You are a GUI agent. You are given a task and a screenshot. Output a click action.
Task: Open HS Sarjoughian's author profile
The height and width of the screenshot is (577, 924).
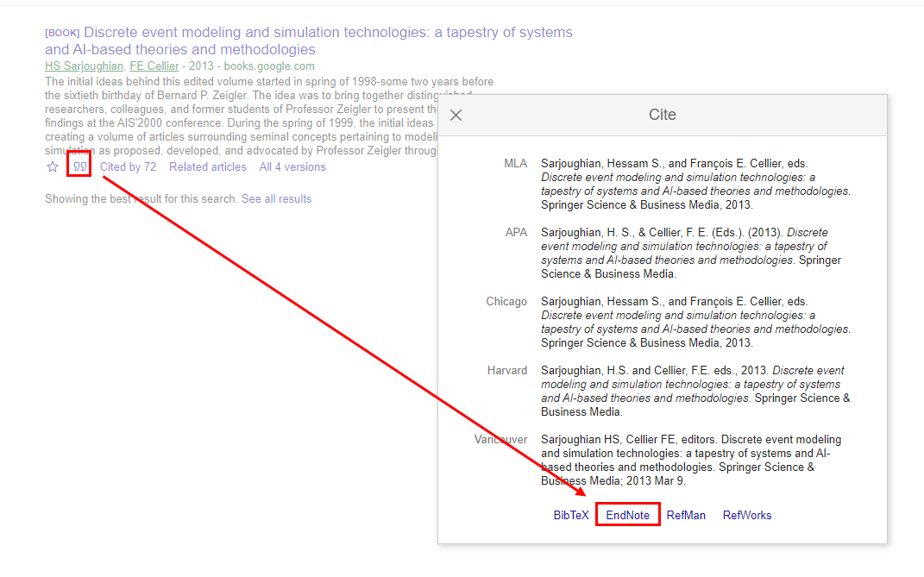(84, 66)
